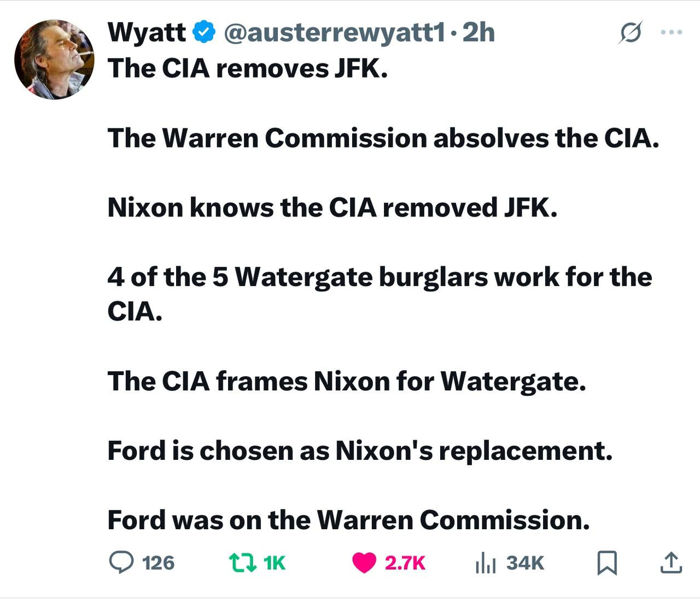Open Wyatt's profile picture
700x614 pixels.
point(54,60)
